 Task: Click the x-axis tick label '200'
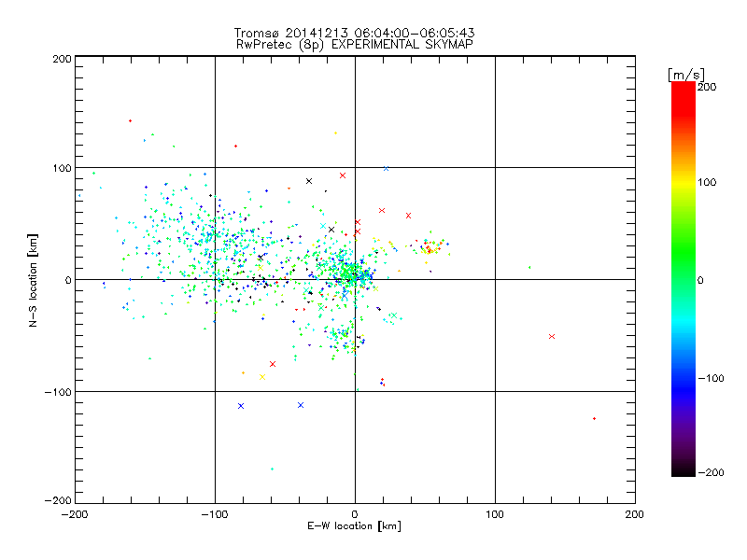click(x=635, y=515)
